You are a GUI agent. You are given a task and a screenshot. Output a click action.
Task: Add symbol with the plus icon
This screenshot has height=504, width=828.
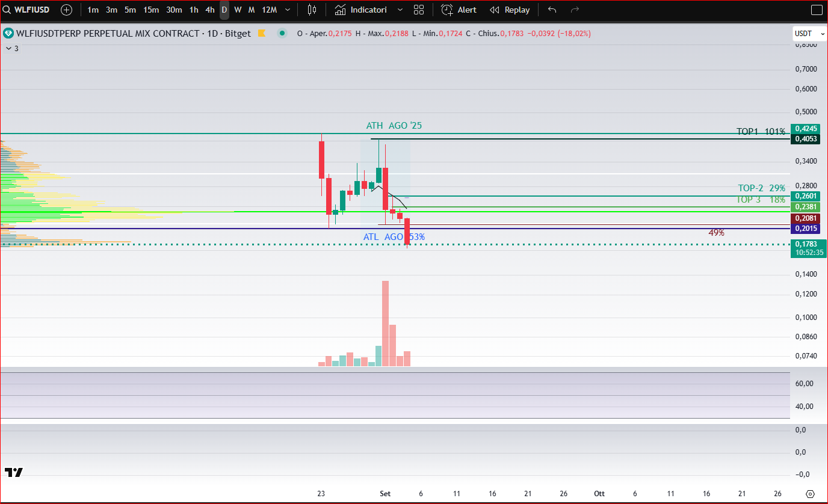pyautogui.click(x=66, y=10)
